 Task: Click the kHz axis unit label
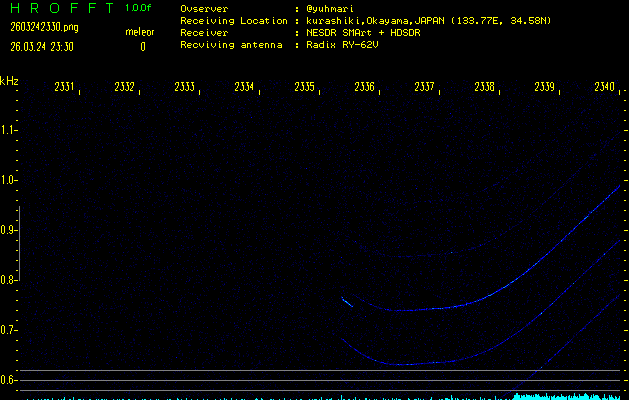pos(9,80)
